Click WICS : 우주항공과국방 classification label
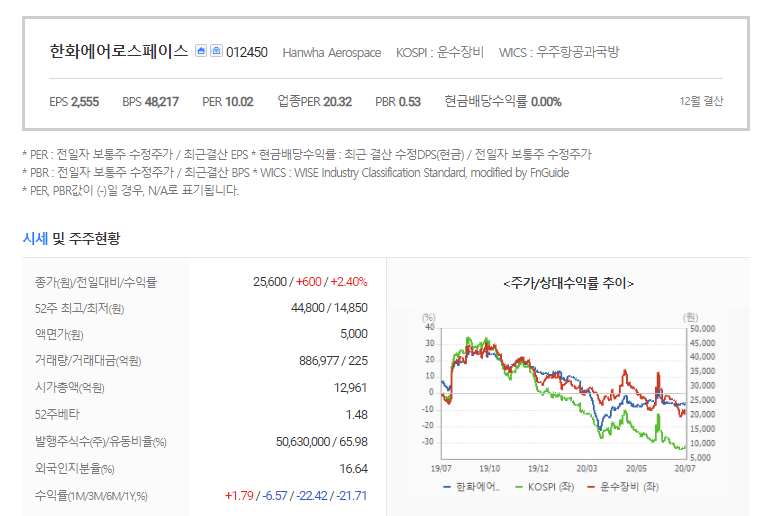 pos(559,52)
